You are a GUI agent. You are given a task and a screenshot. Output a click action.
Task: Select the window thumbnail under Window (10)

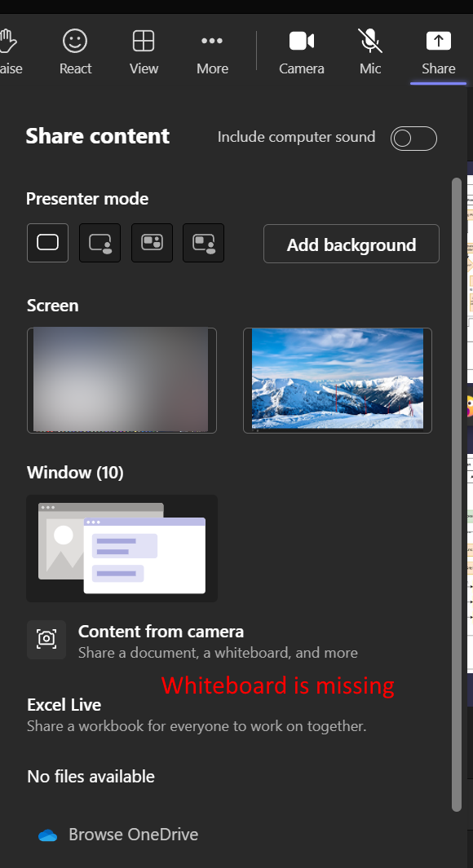(x=122, y=548)
